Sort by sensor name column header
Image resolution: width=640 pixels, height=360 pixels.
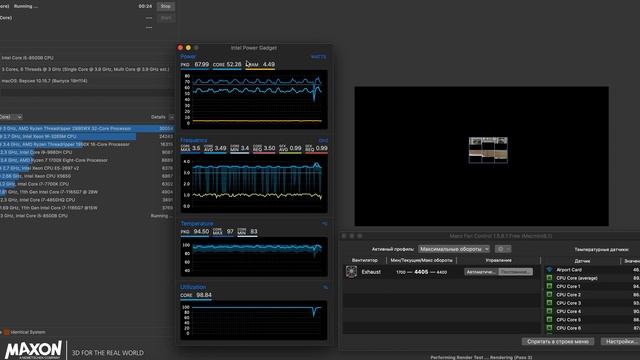[x=582, y=261]
